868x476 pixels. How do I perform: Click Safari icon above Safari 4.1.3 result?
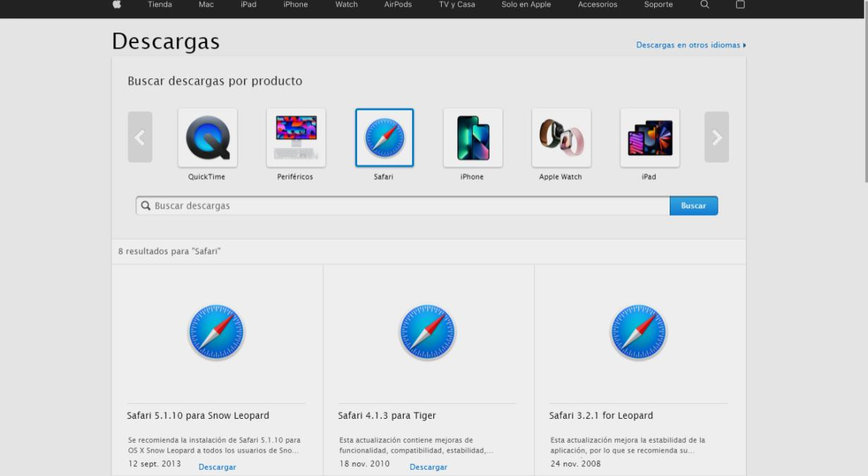[428, 332]
